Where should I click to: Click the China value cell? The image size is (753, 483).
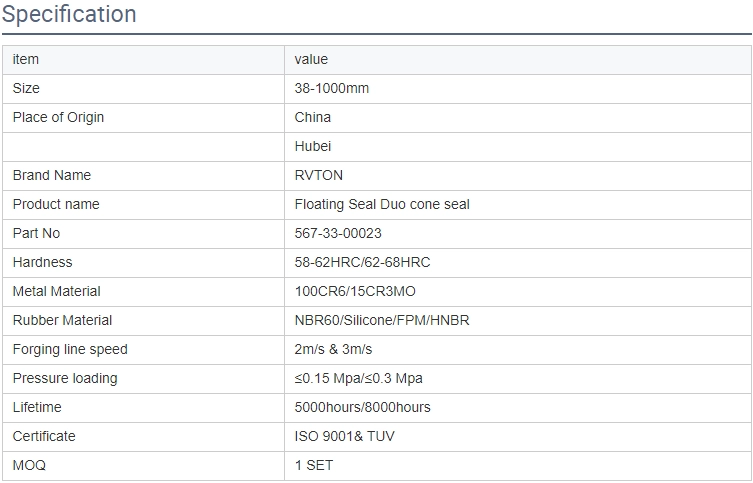(518, 118)
